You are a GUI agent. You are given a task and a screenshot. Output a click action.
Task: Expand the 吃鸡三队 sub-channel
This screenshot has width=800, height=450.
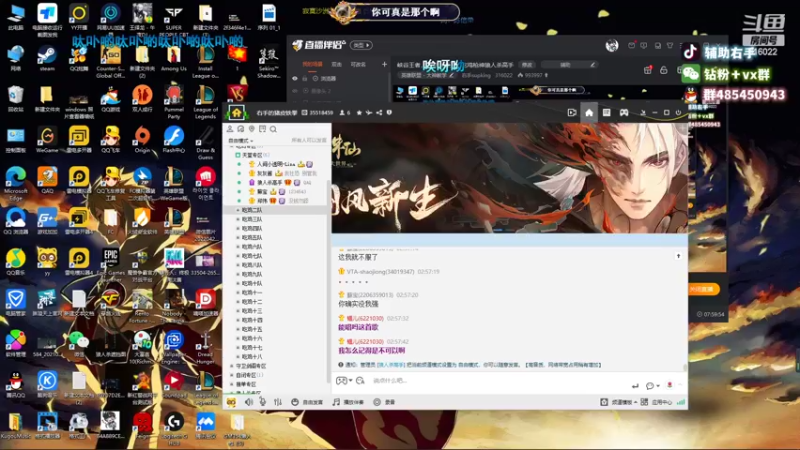click(x=238, y=219)
